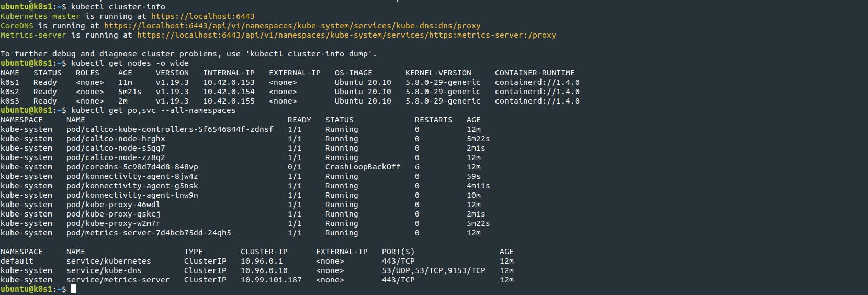
Task: Select pod kube-proxy-w2m7r
Action: [x=114, y=223]
